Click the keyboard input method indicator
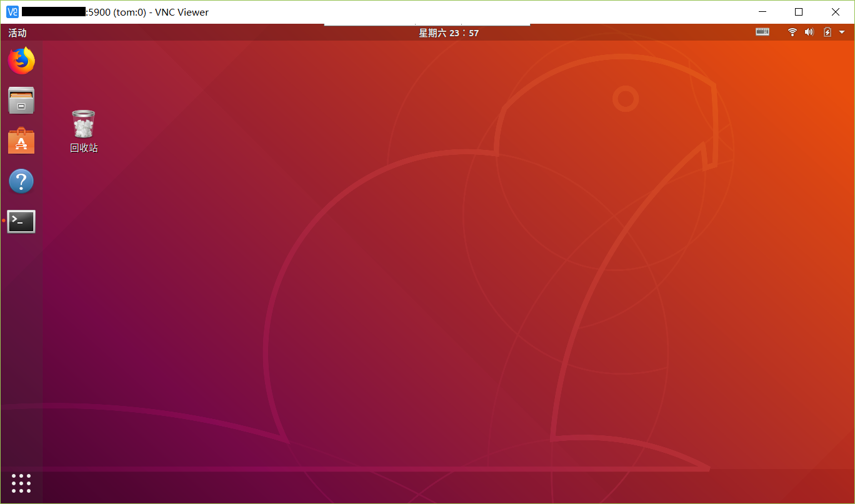The width and height of the screenshot is (855, 504). (x=762, y=32)
